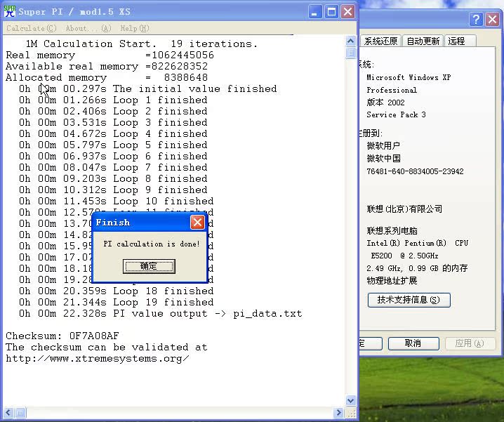Close the System Properties window
This screenshot has width=504, height=422.
tap(493, 20)
